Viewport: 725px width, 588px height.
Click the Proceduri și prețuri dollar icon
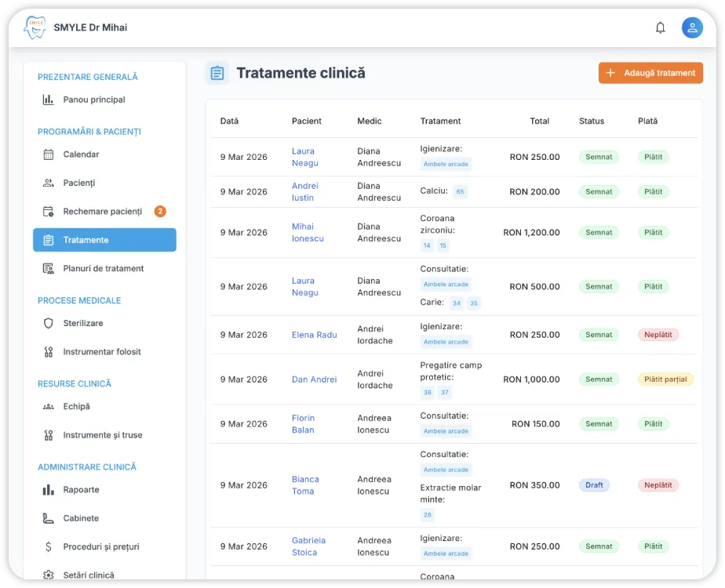pos(48,547)
